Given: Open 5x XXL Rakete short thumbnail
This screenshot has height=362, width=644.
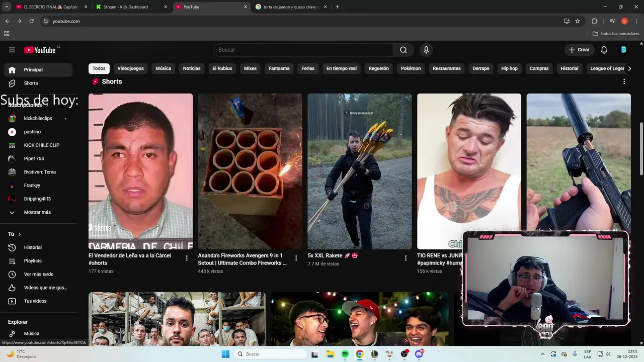Looking at the screenshot, I should [x=360, y=171].
